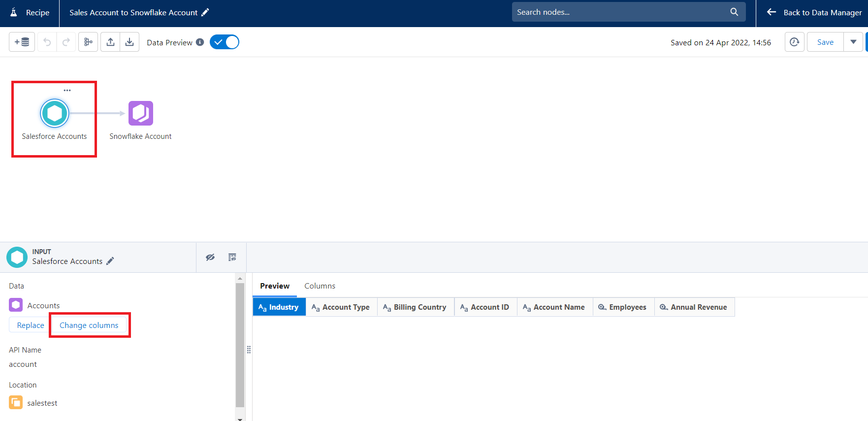Select the Billing Country column header
The height and width of the screenshot is (421, 868).
tap(416, 307)
